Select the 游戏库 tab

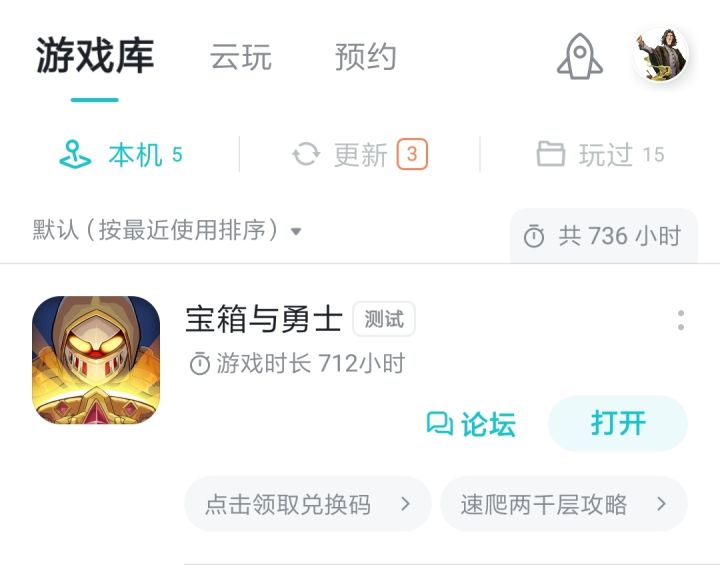[x=95, y=56]
